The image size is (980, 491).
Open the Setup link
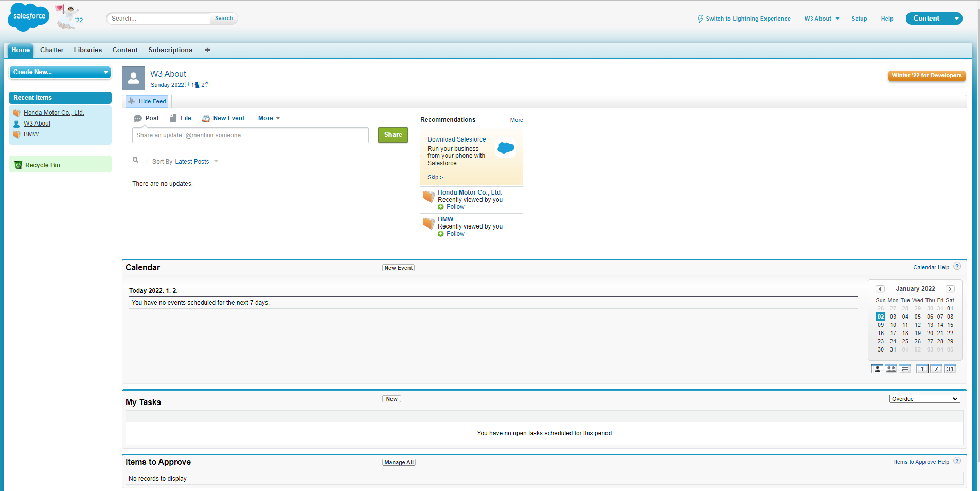coord(859,19)
